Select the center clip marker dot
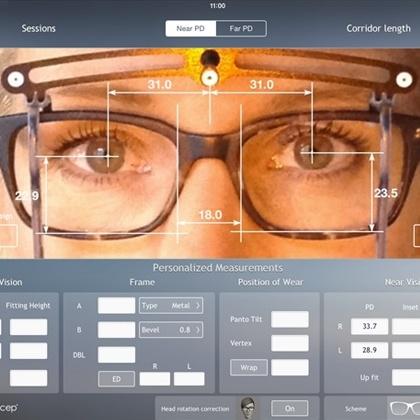Screen dimensions: 420x420 (x=209, y=77)
